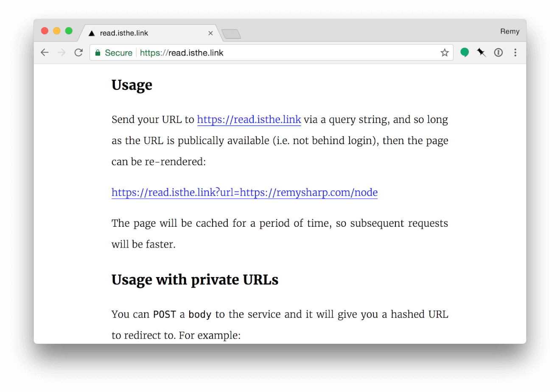The image size is (560, 392).
Task: Open the 1Password extension icon
Action: (498, 53)
